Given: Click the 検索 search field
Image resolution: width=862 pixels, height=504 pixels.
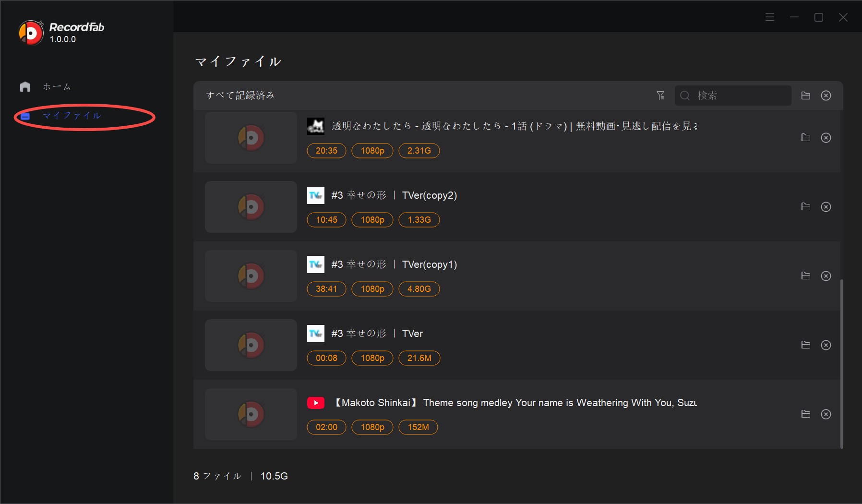Looking at the screenshot, I should [733, 96].
